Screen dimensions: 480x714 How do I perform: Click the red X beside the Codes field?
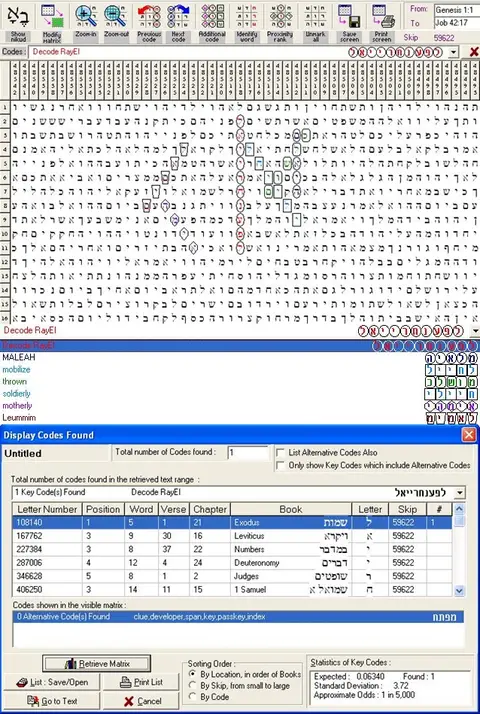474,52
